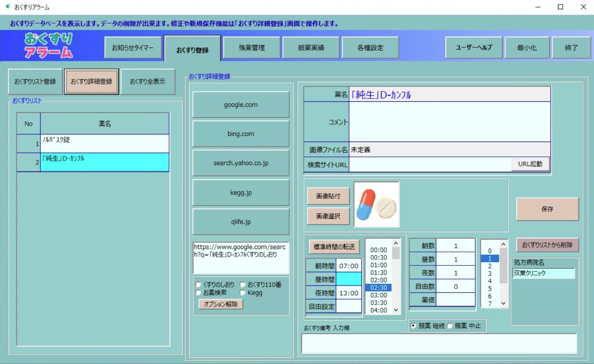Launch the search site with URL起動

(530, 164)
